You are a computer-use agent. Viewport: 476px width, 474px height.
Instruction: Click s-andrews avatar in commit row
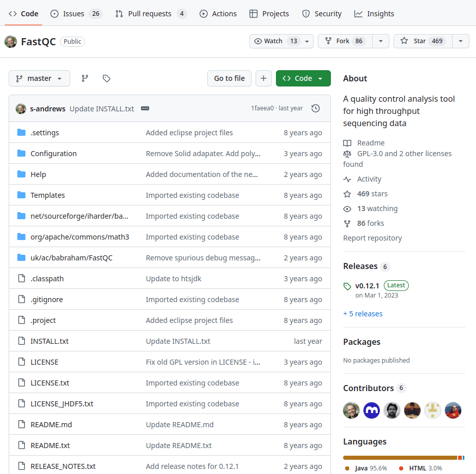21,108
